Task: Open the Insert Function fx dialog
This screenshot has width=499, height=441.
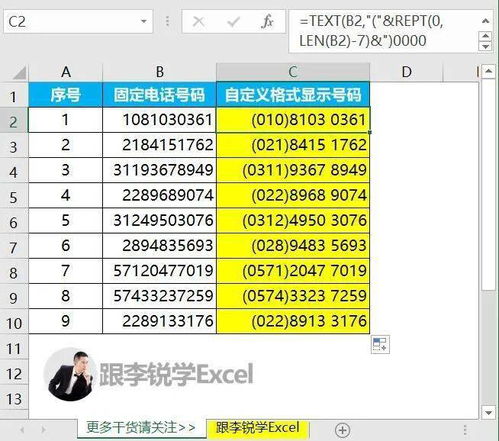Action: [x=267, y=22]
